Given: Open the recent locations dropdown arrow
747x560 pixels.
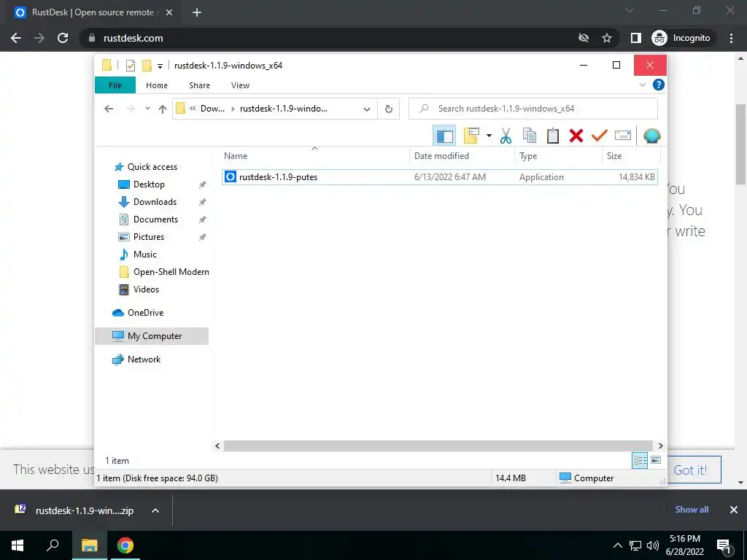Looking at the screenshot, I should pyautogui.click(x=147, y=109).
